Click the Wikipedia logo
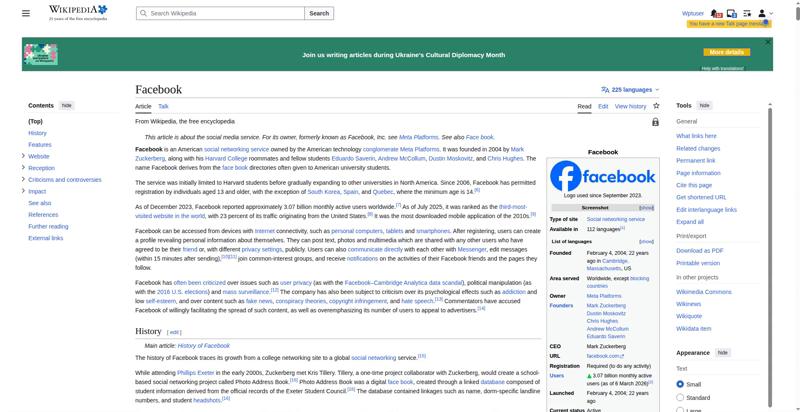Viewport: 800px width, 412px height. (78, 13)
